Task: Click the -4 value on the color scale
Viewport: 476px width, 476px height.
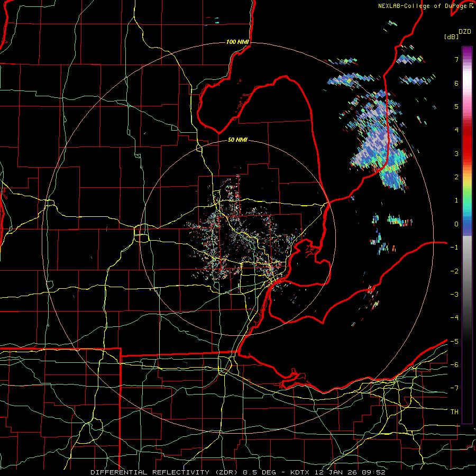Action: point(454,318)
